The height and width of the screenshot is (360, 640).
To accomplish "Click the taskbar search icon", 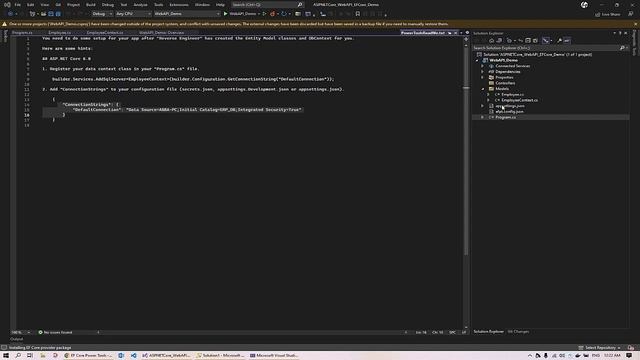I will (18, 356).
